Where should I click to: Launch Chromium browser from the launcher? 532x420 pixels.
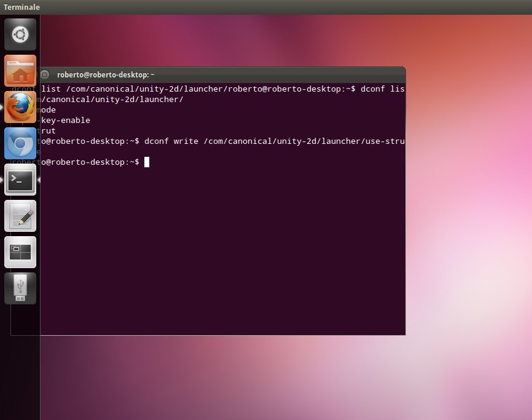tap(20, 143)
